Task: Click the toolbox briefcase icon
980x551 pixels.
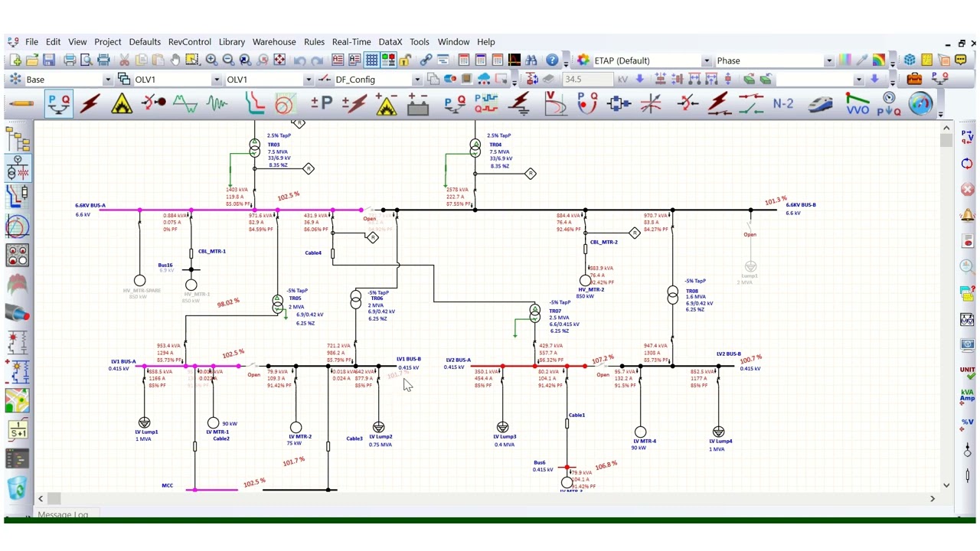Action: 914,79
